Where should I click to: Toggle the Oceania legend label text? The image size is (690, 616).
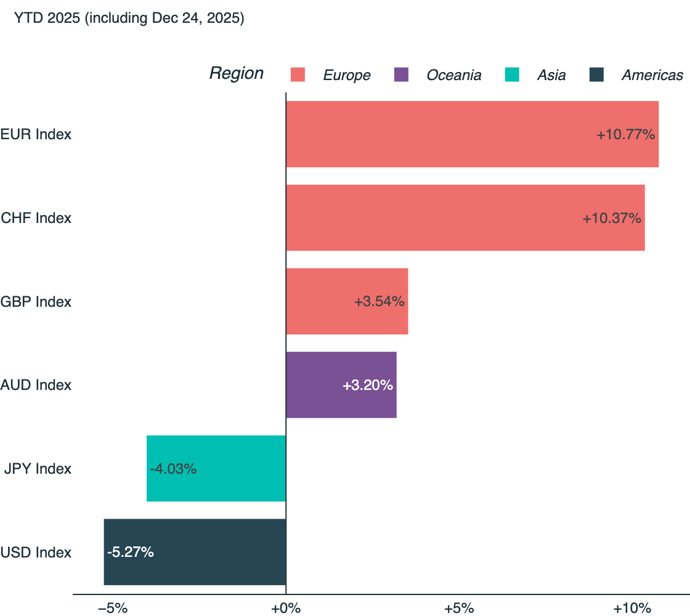(454, 75)
